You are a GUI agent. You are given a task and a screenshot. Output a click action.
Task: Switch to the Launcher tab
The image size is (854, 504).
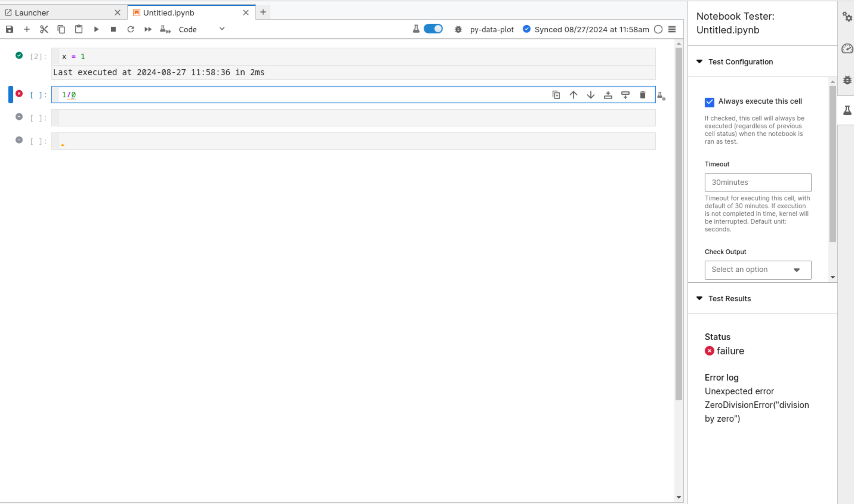click(x=32, y=13)
